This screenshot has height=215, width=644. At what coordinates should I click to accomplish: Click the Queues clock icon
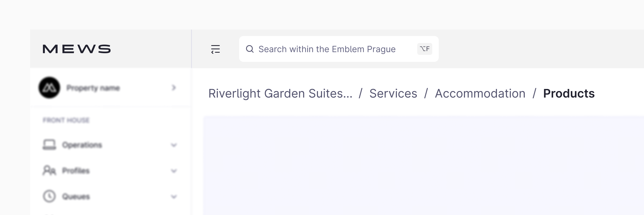click(x=49, y=196)
